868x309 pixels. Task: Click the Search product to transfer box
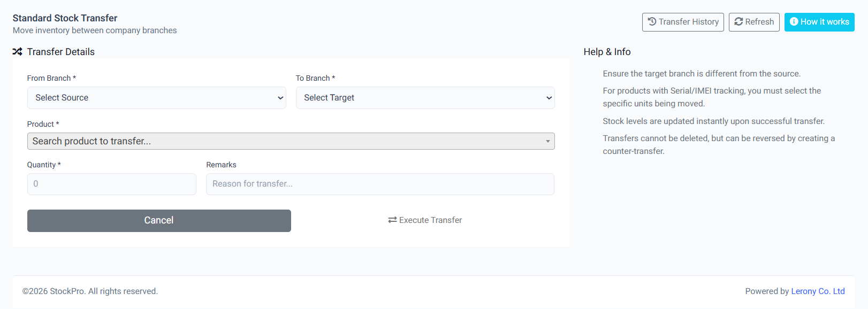point(291,141)
